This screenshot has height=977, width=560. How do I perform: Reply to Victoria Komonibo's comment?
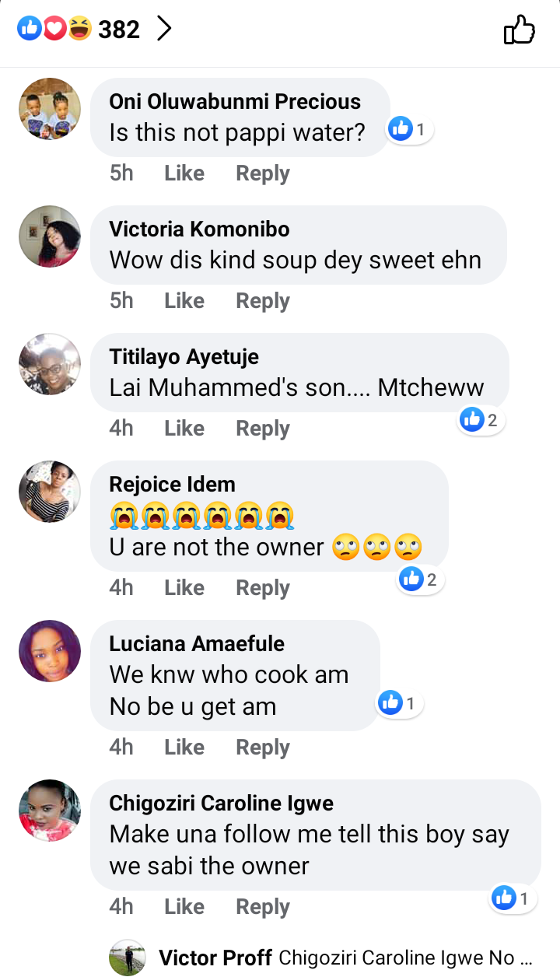pos(263,301)
